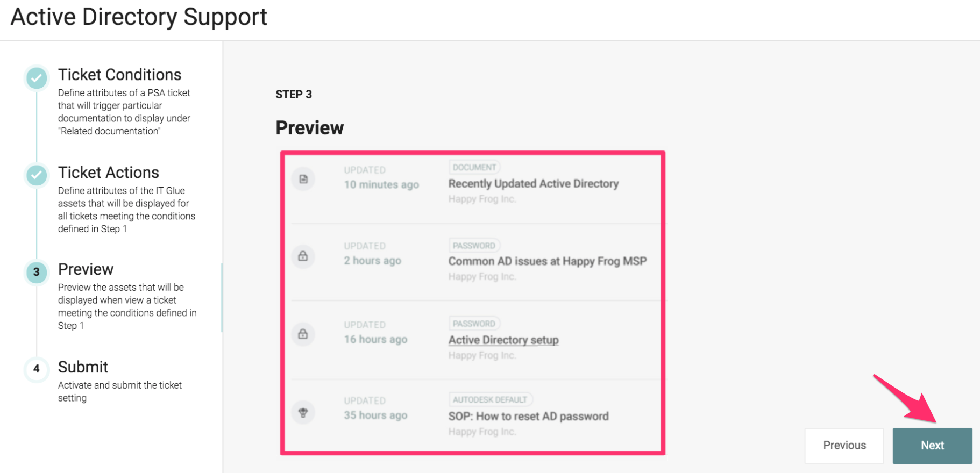Click the completed checkmark for Ticket Conditions

coord(35,78)
